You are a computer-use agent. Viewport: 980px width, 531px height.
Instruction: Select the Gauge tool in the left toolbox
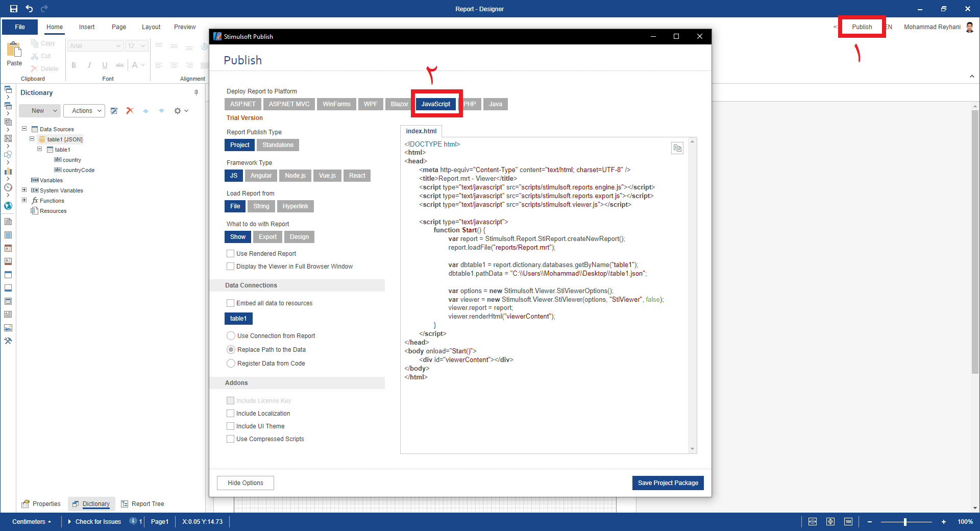point(8,187)
